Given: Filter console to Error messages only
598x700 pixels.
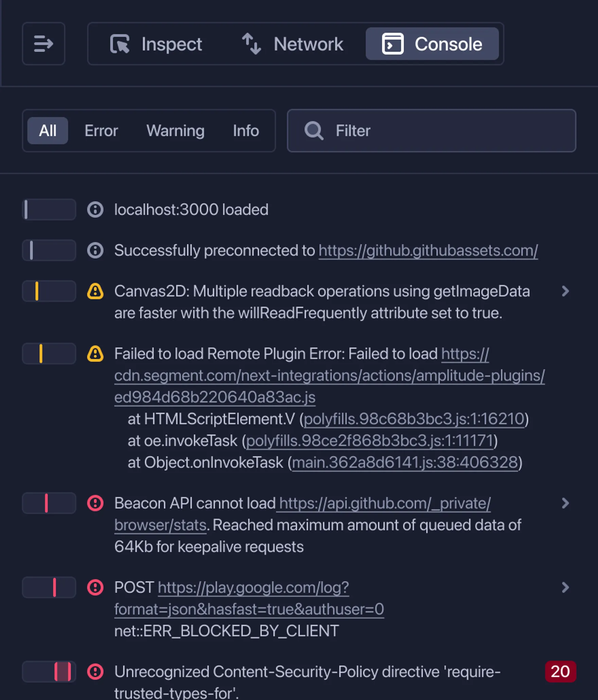Looking at the screenshot, I should (101, 131).
